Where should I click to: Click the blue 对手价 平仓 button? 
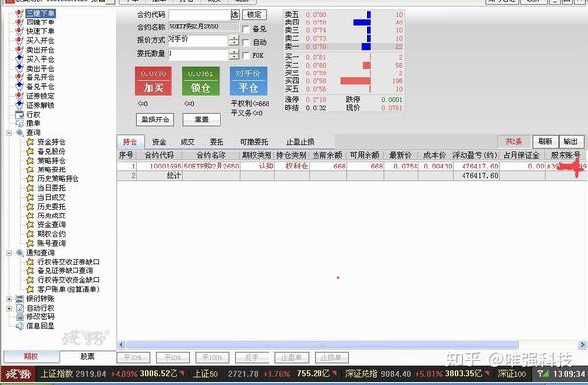point(248,81)
